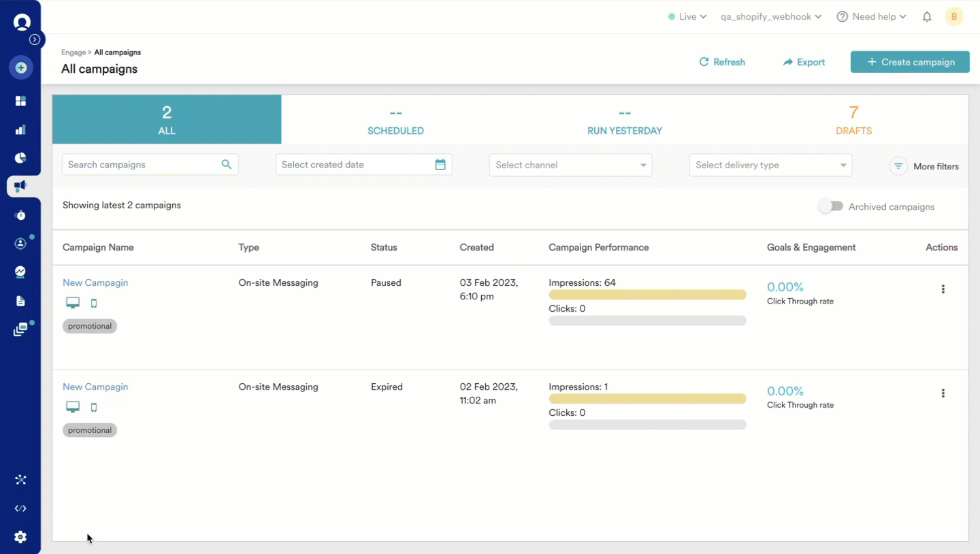Click the notification bell icon
The width and height of the screenshot is (980, 554).
point(926,17)
